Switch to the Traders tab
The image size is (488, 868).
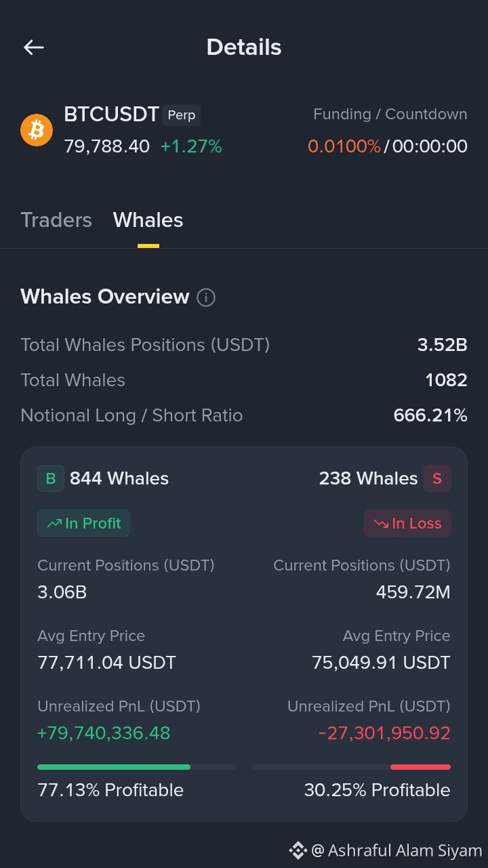(56, 220)
